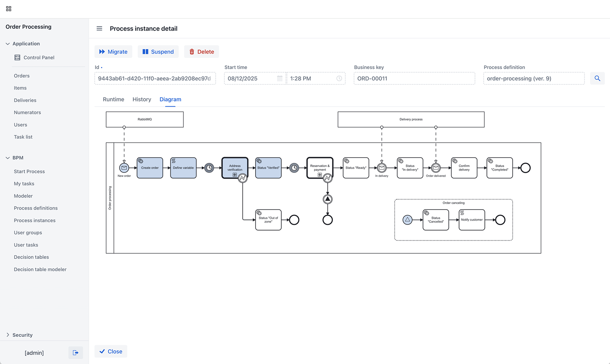This screenshot has width=610, height=364.
Task: Click the Address verification subprocess node
Action: pos(235,168)
